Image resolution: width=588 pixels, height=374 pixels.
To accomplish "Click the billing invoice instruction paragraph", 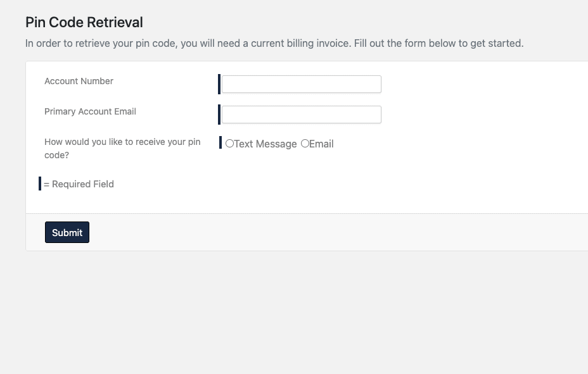I will coord(274,44).
